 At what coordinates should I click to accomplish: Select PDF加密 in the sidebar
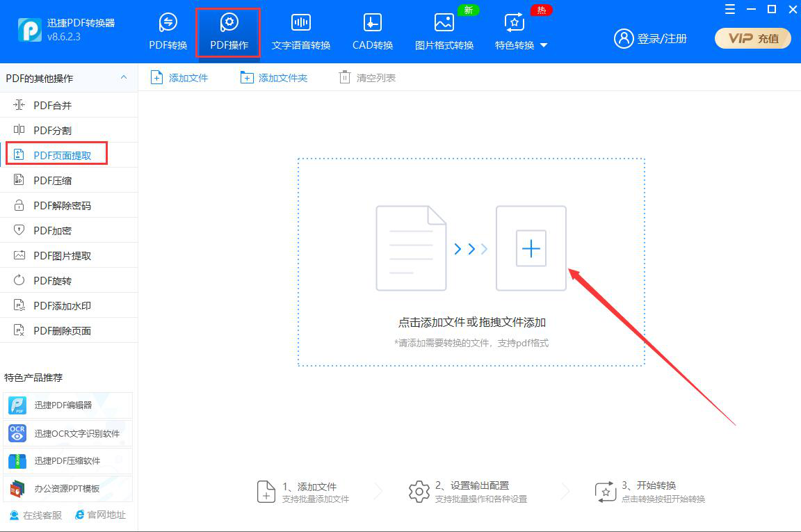point(69,230)
